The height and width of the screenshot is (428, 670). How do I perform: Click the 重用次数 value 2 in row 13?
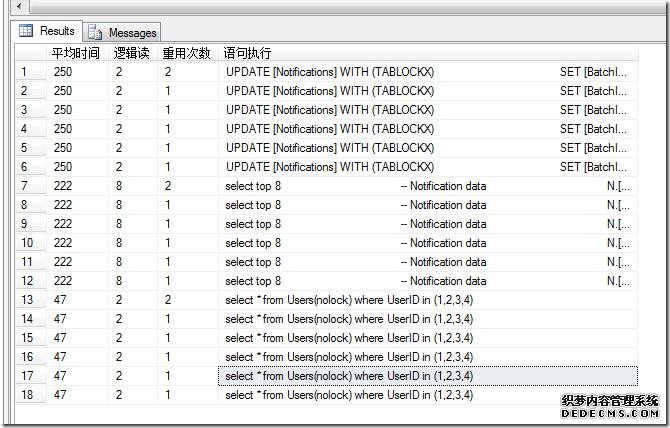pyautogui.click(x=167, y=300)
